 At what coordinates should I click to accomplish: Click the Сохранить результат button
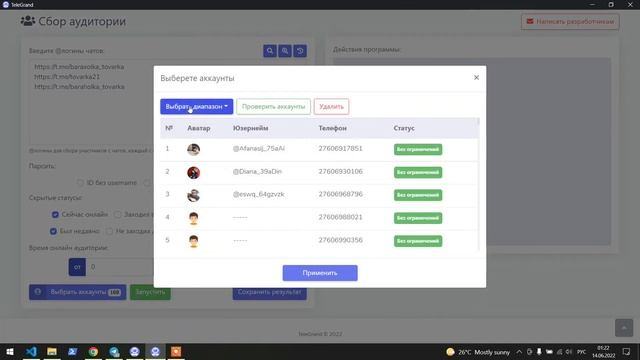pos(269,292)
